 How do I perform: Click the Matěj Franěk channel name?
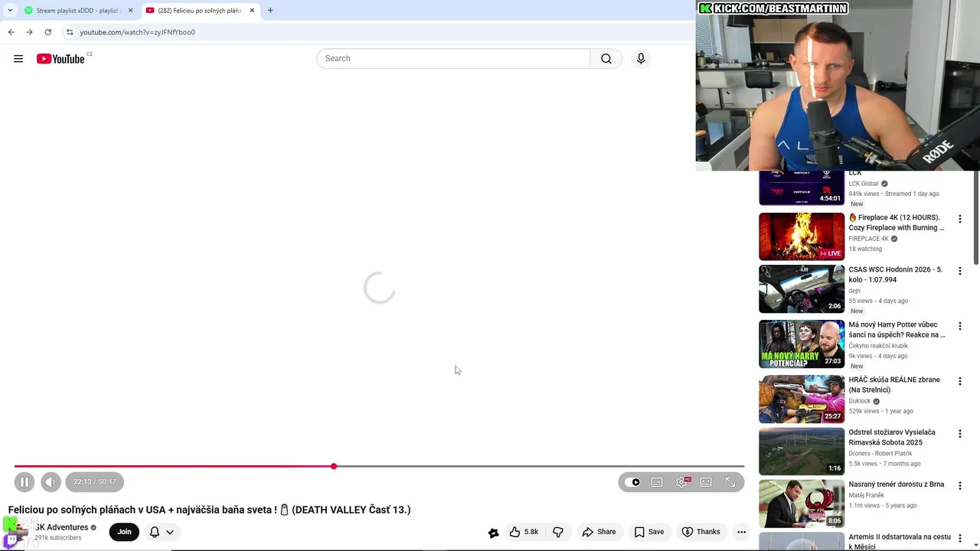(866, 495)
